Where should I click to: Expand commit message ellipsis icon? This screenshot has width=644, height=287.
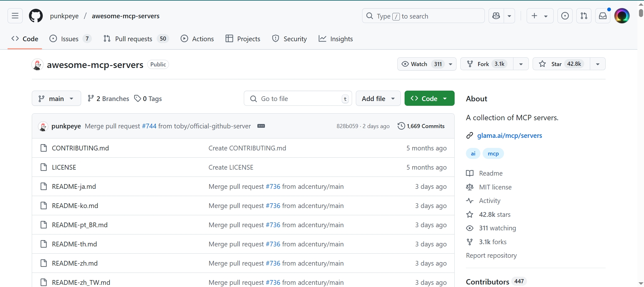(x=261, y=126)
